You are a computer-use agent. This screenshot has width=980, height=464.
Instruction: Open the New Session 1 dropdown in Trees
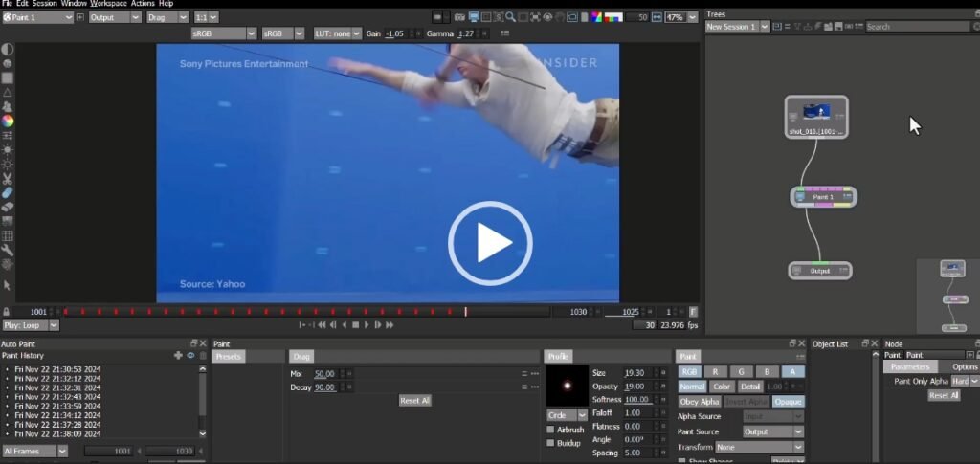(737, 27)
